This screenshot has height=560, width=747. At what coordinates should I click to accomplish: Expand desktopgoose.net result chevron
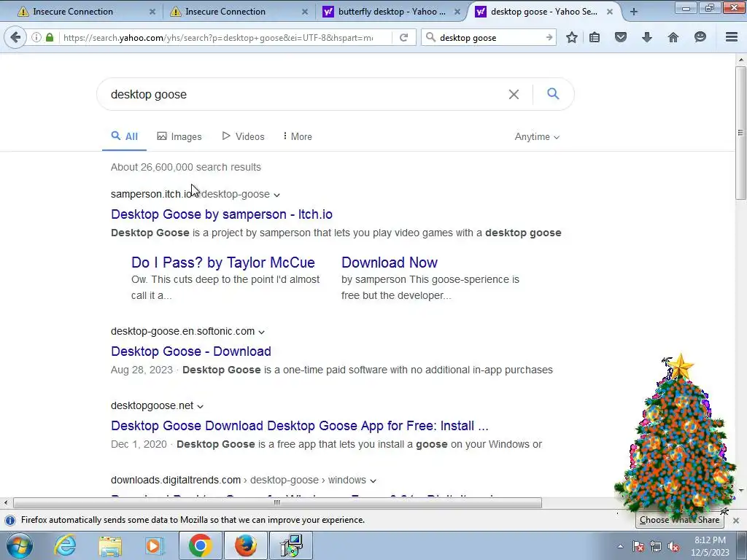point(200,406)
